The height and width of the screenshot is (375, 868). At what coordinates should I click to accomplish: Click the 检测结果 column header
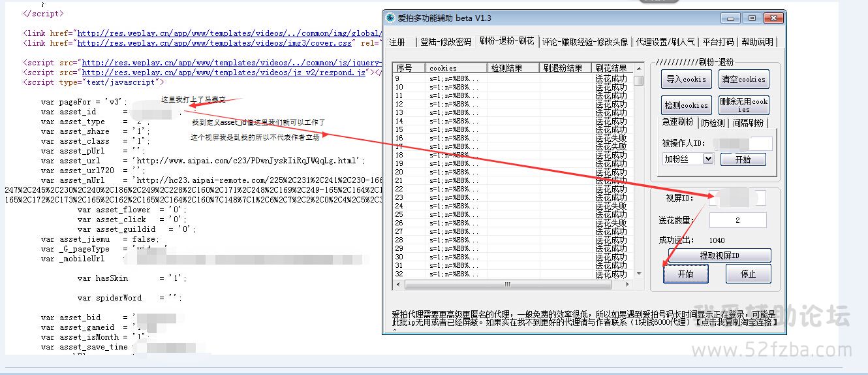(513, 68)
